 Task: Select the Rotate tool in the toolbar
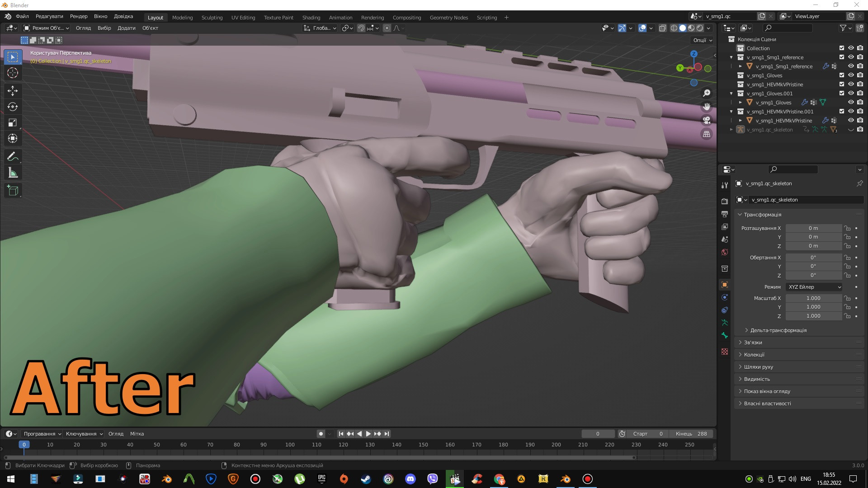pos(13,107)
